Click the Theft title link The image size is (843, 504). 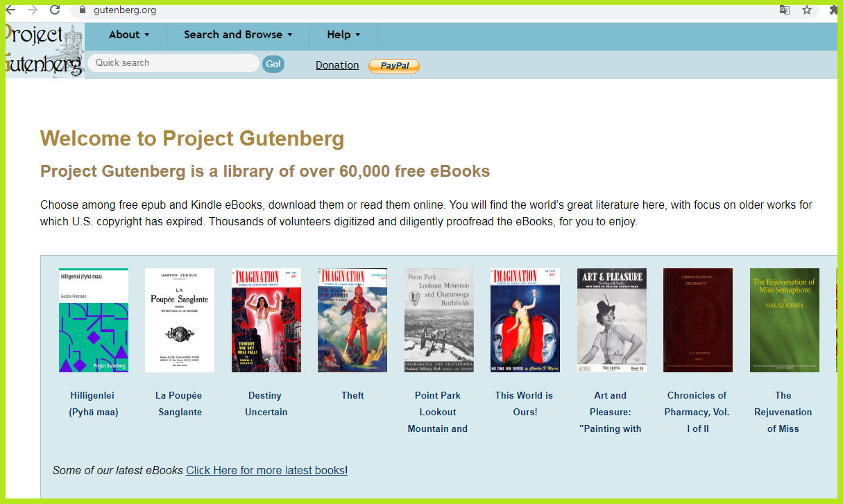[352, 395]
